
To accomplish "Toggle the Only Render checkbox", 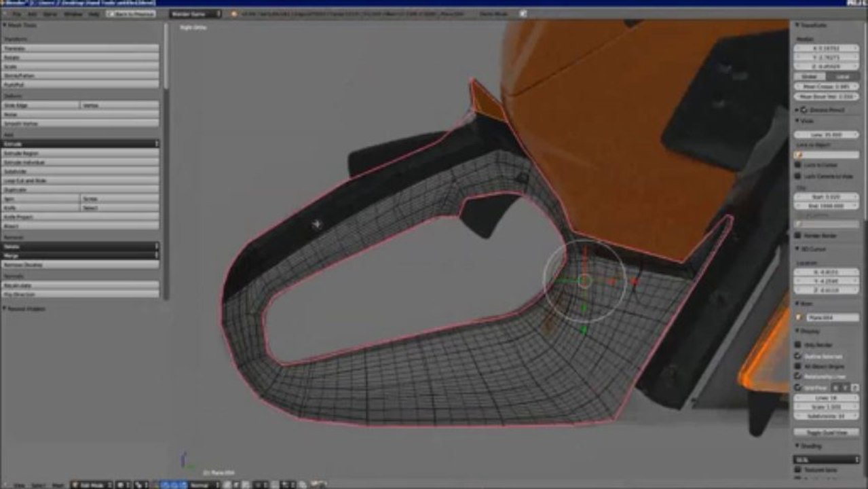I will [799, 344].
